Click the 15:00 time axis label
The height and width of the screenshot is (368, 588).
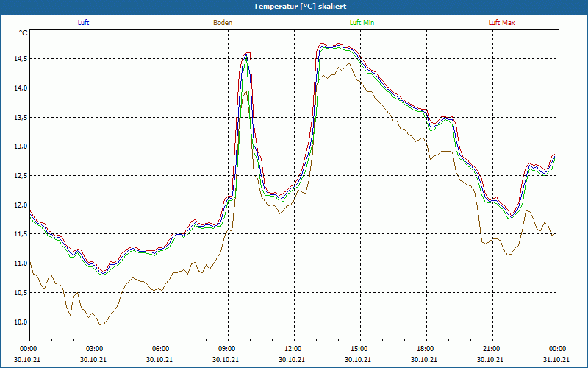(361, 349)
